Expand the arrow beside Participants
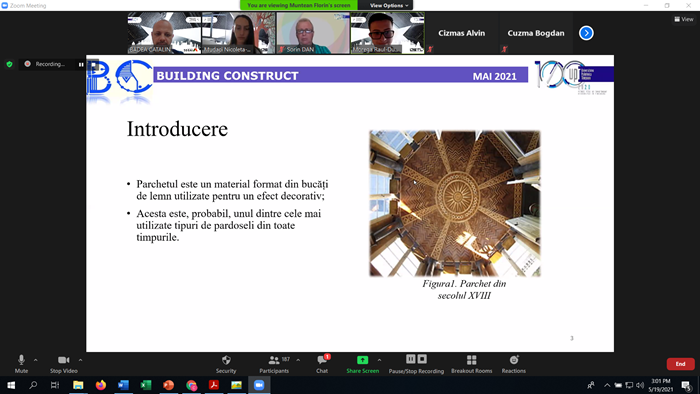 coord(298,360)
